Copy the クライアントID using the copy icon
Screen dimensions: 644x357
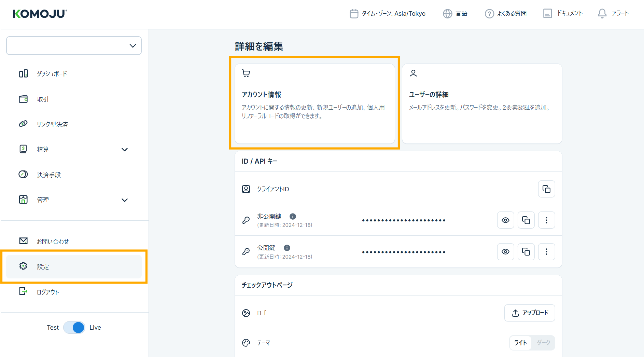click(x=546, y=189)
